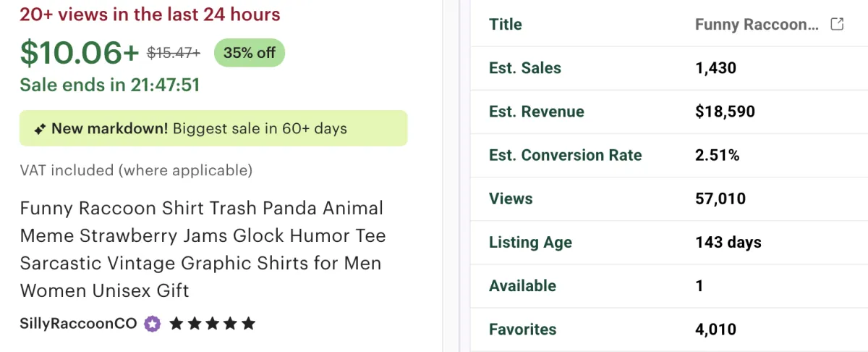Click the truncated Funny Raccoon title value

tap(757, 25)
